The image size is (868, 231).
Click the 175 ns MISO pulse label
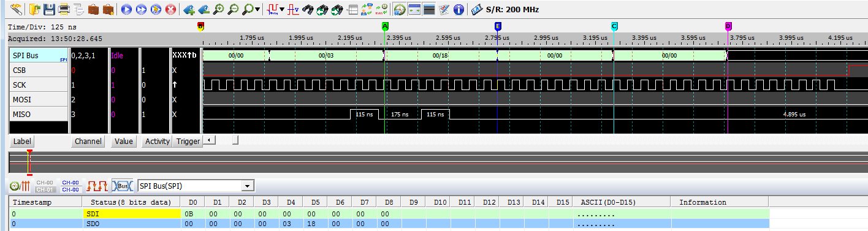click(x=400, y=115)
